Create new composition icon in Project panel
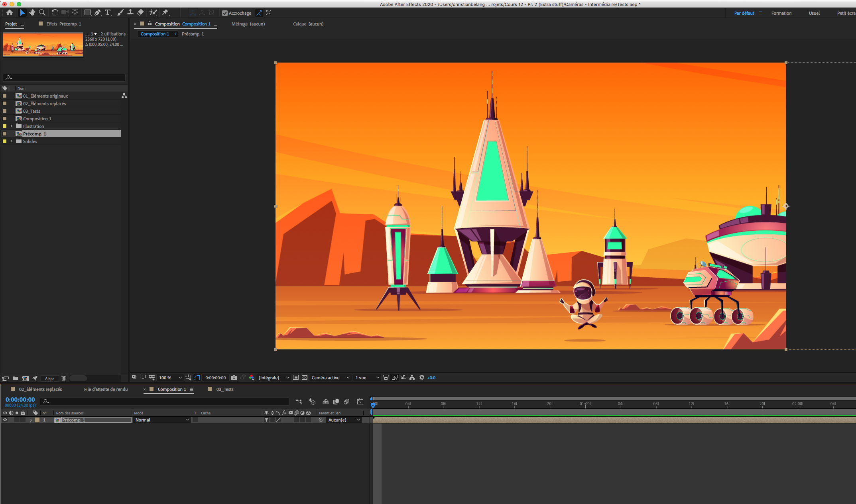 [25, 378]
